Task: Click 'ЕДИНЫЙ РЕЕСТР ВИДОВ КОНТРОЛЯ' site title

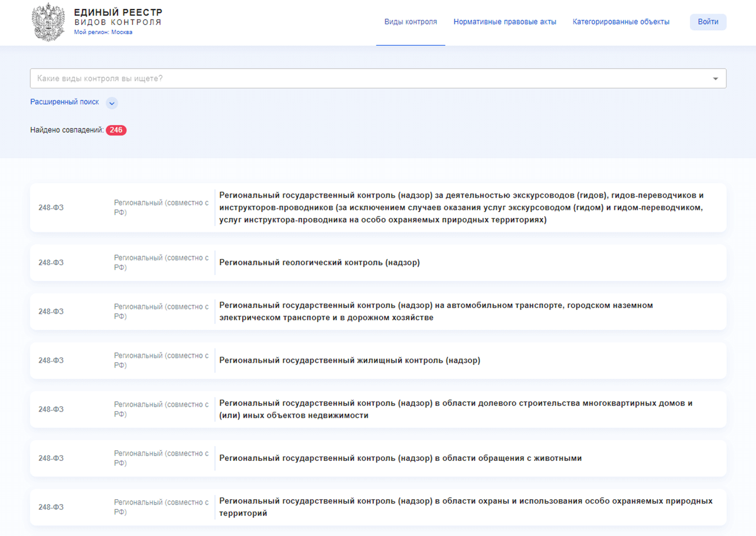Action: [x=118, y=17]
